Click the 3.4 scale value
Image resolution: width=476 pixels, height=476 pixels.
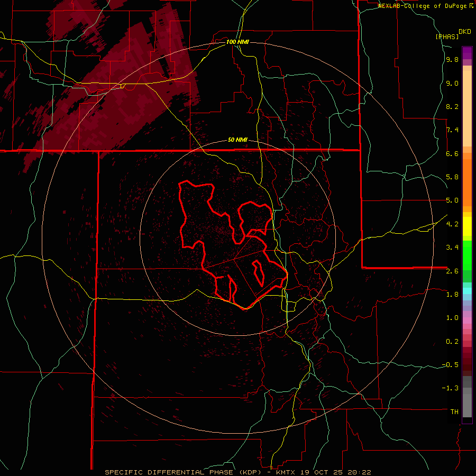point(452,248)
